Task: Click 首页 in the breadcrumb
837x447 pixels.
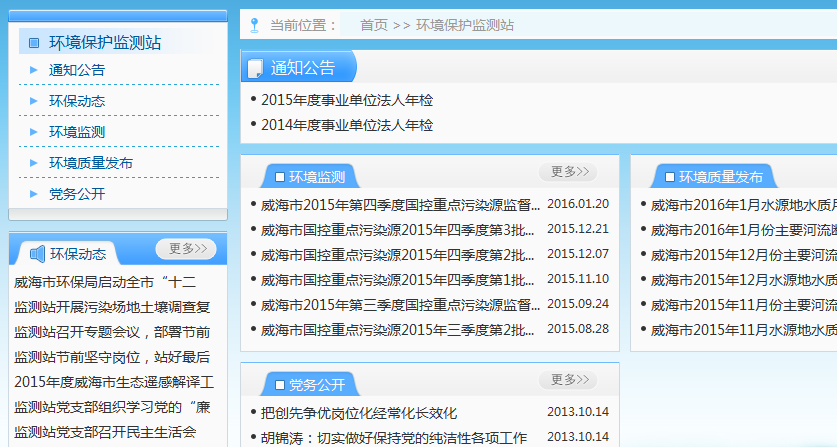Action: [374, 25]
